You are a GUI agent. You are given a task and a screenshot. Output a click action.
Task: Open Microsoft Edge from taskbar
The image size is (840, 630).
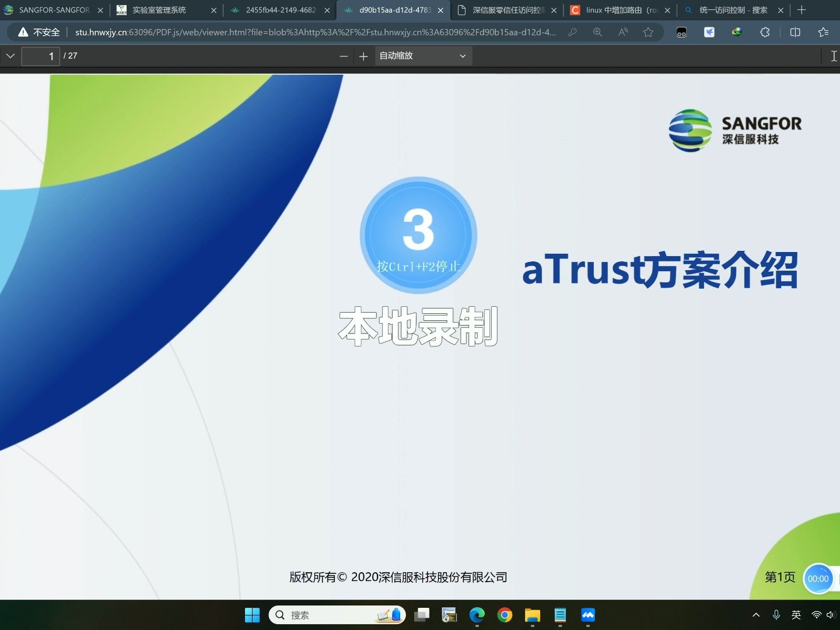477,615
